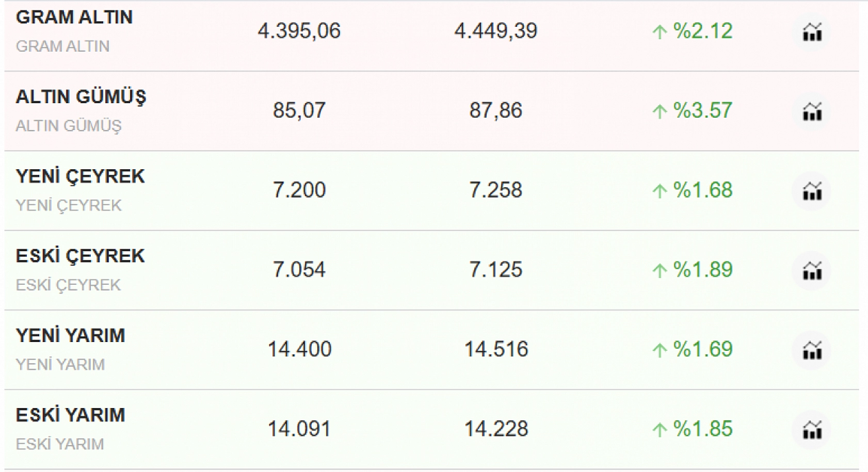Click ALTIN GÜMÜŞ change percentage %3.57
Viewport: 868px width, 472px height.
click(693, 111)
